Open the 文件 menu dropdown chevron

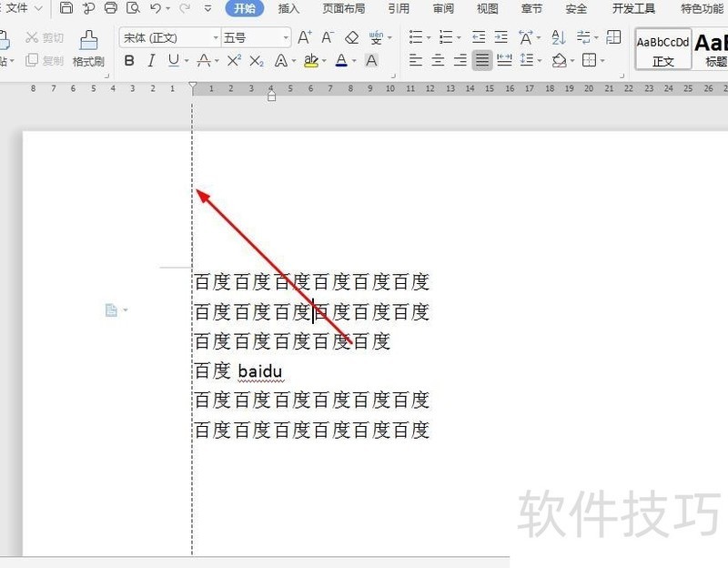(x=38, y=8)
